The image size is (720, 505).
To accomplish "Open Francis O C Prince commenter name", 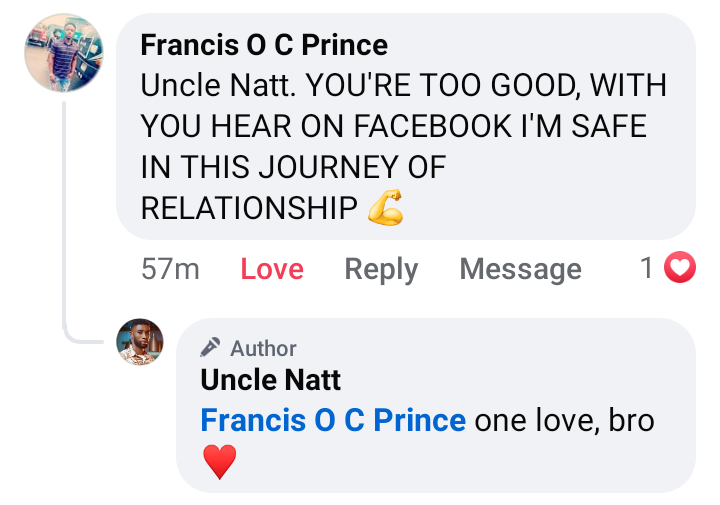I will point(264,45).
